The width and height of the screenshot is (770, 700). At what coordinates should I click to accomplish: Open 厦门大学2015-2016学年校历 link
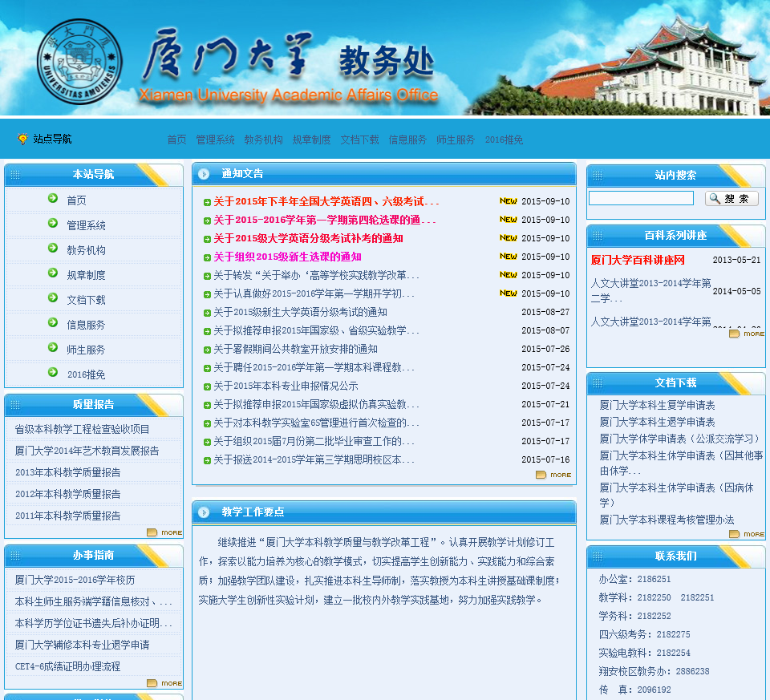tap(75, 580)
